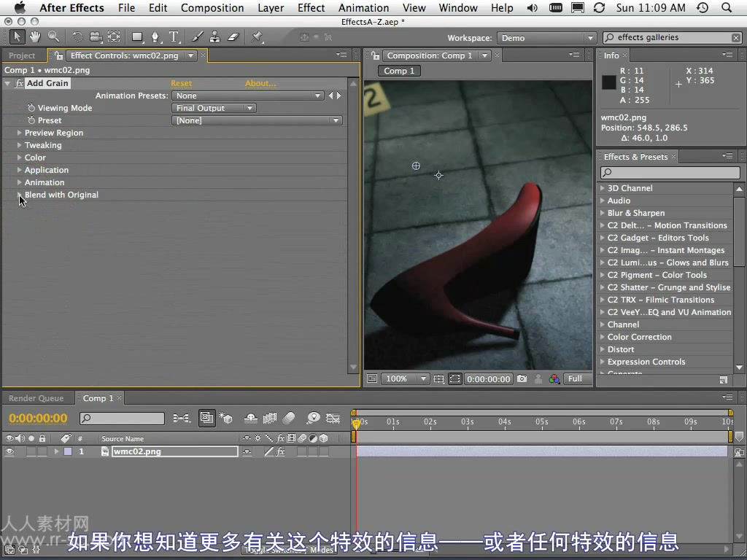Viewport: 747px width, 560px height.
Task: Open the Viewing Mode dropdown
Action: (214, 109)
